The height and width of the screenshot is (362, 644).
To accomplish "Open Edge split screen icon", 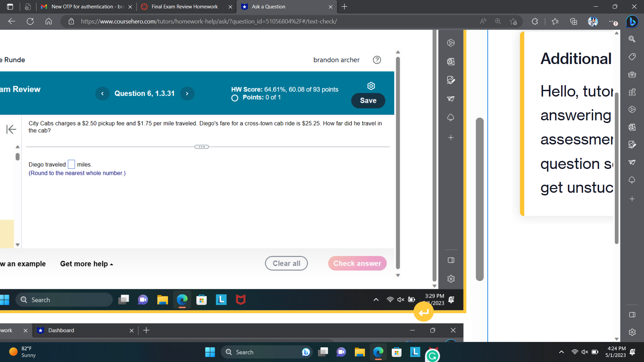I will point(632,315).
